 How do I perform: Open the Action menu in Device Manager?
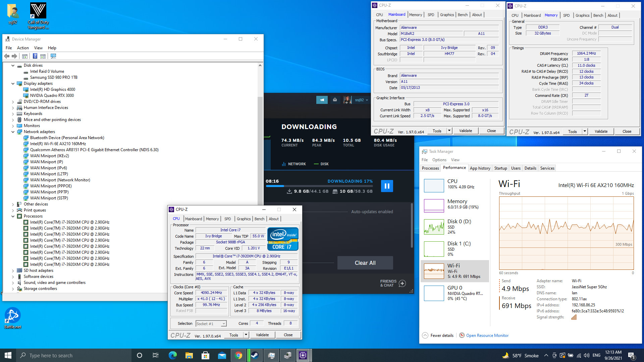pos(23,48)
